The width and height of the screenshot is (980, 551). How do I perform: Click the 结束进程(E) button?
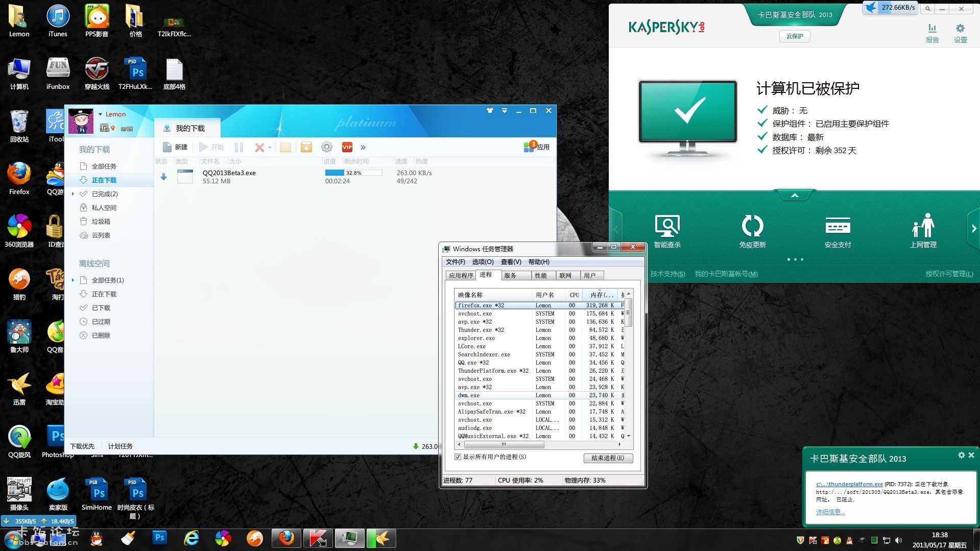coord(608,458)
